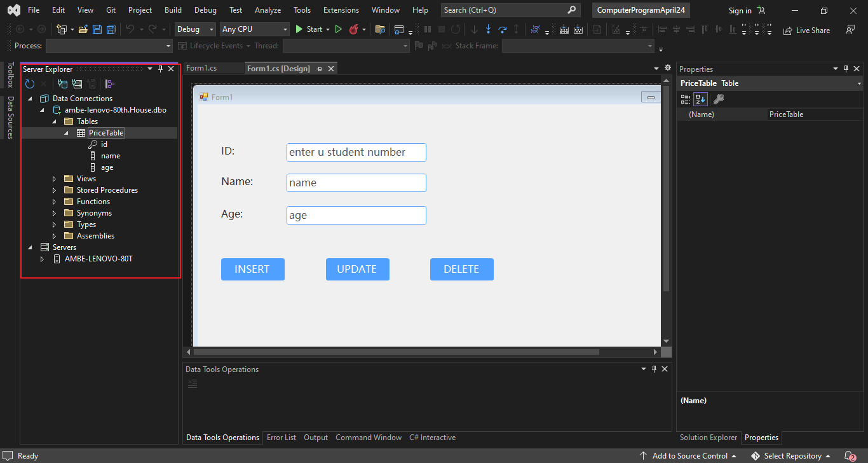The height and width of the screenshot is (463, 868).
Task: Open the Output tab
Action: [316, 438]
